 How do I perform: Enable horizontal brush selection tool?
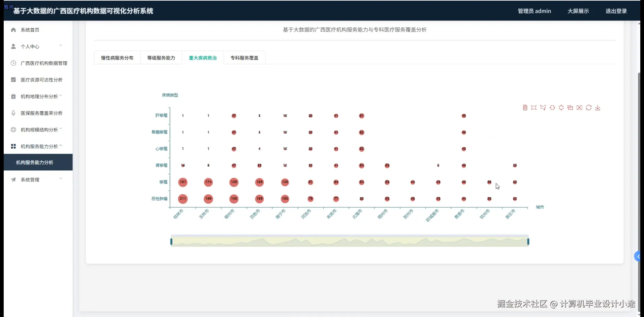552,107
